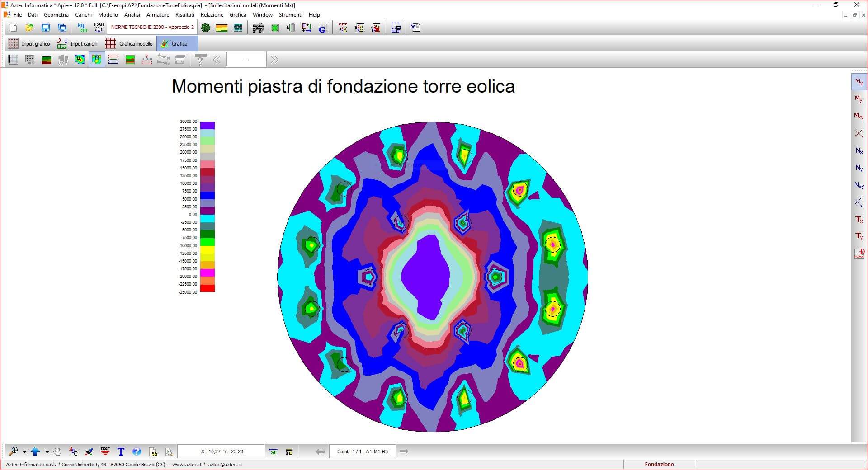The width and height of the screenshot is (868, 470).
Task: Insert text with the T tool
Action: click(121, 451)
